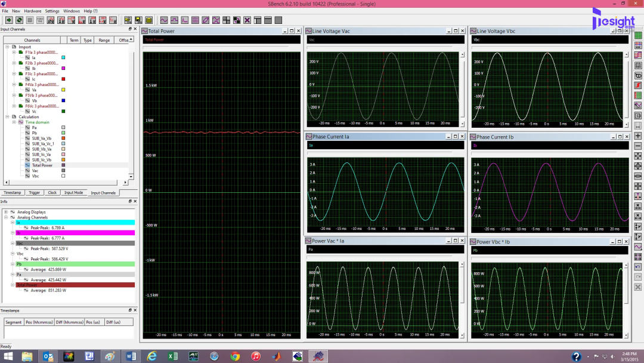Collapse the Analog Channels node in Info

6,217
